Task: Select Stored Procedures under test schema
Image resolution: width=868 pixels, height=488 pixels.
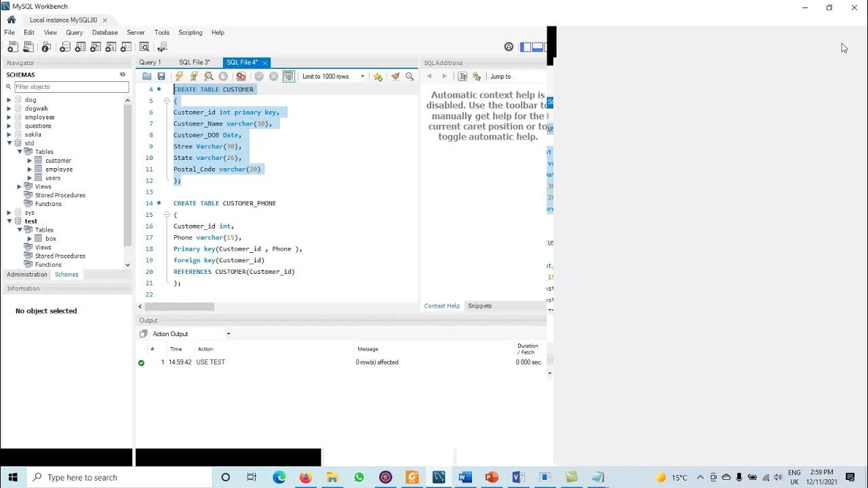Action: pyautogui.click(x=60, y=256)
